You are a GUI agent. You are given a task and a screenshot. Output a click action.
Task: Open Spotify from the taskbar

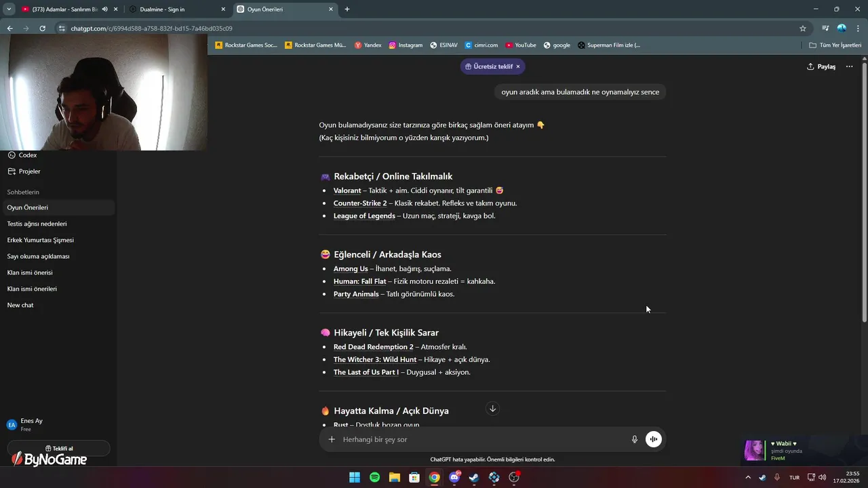click(374, 477)
